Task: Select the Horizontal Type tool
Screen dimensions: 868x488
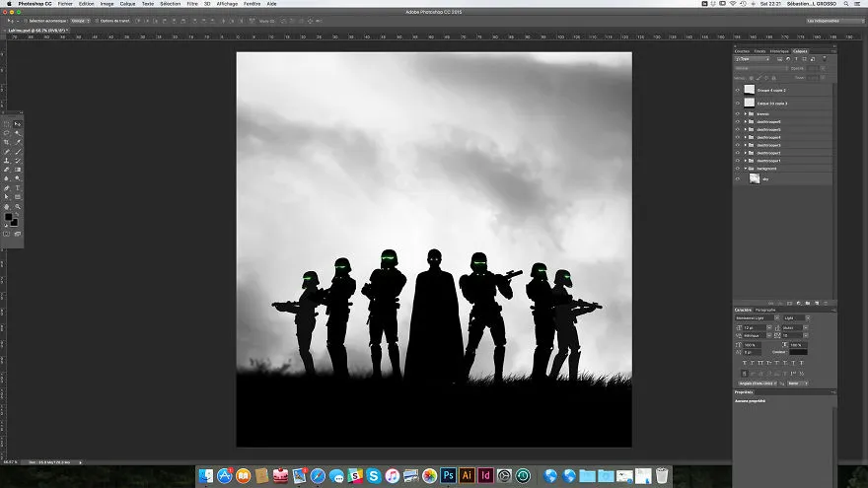Action: point(18,187)
